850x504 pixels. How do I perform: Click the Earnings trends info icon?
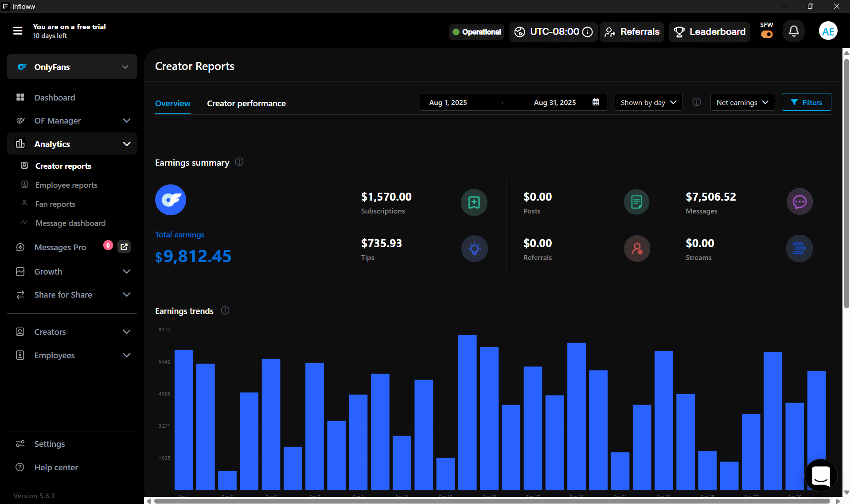point(225,311)
